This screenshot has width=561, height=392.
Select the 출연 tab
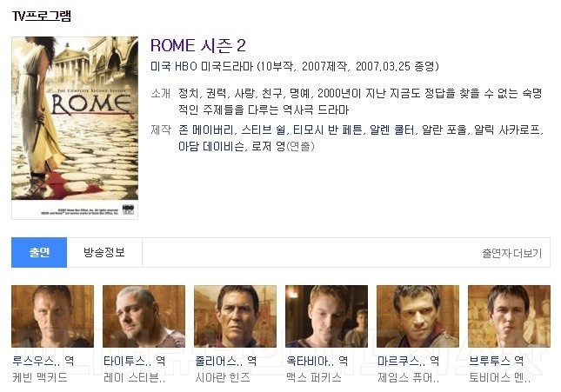[39, 253]
